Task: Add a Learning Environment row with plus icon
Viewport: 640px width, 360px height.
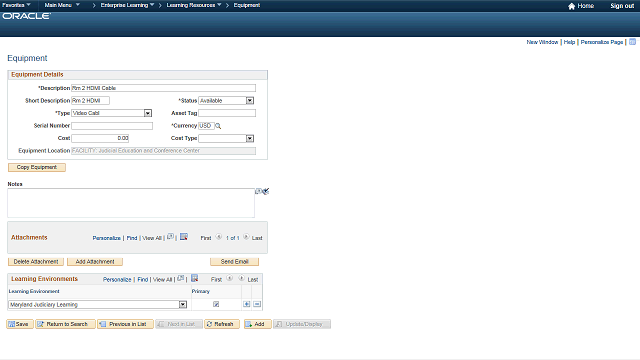Action: pyautogui.click(x=247, y=304)
